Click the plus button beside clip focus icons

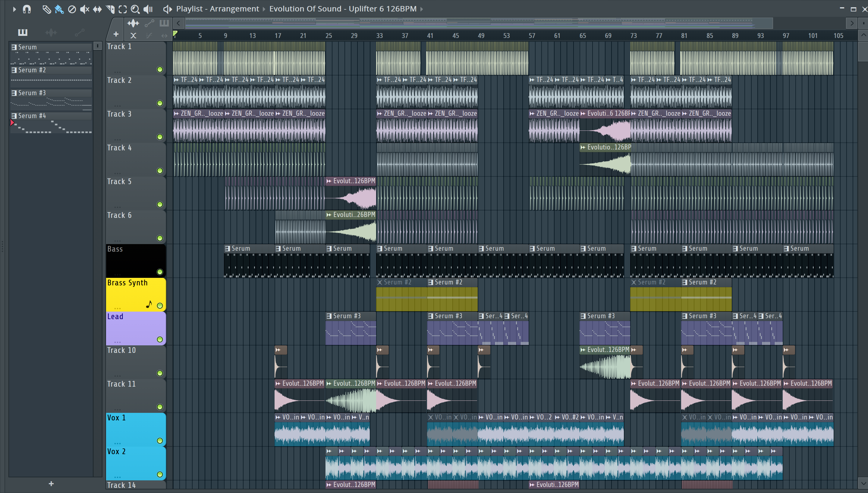pos(116,34)
